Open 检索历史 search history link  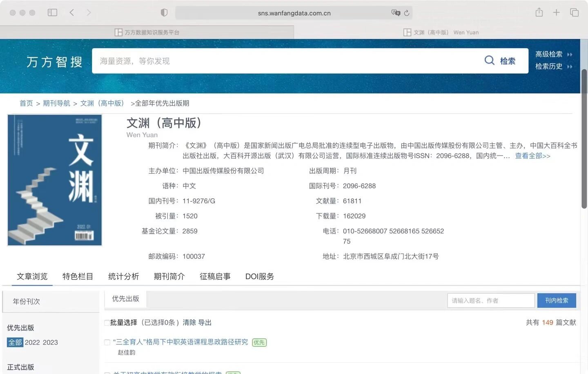coord(549,66)
